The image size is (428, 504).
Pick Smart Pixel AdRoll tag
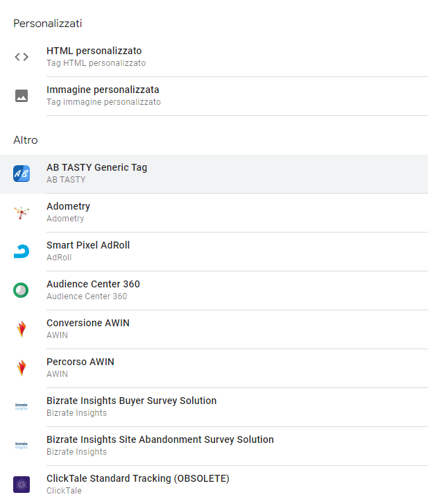(x=214, y=252)
